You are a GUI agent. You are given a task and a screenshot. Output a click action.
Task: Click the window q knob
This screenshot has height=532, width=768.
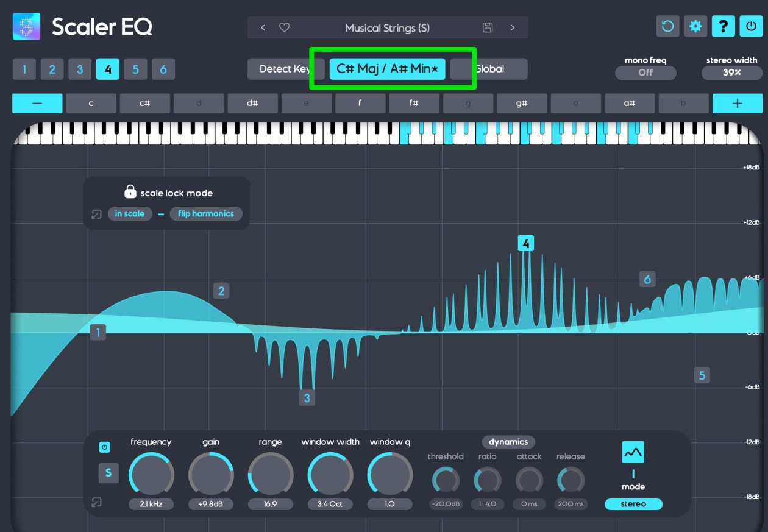click(390, 474)
